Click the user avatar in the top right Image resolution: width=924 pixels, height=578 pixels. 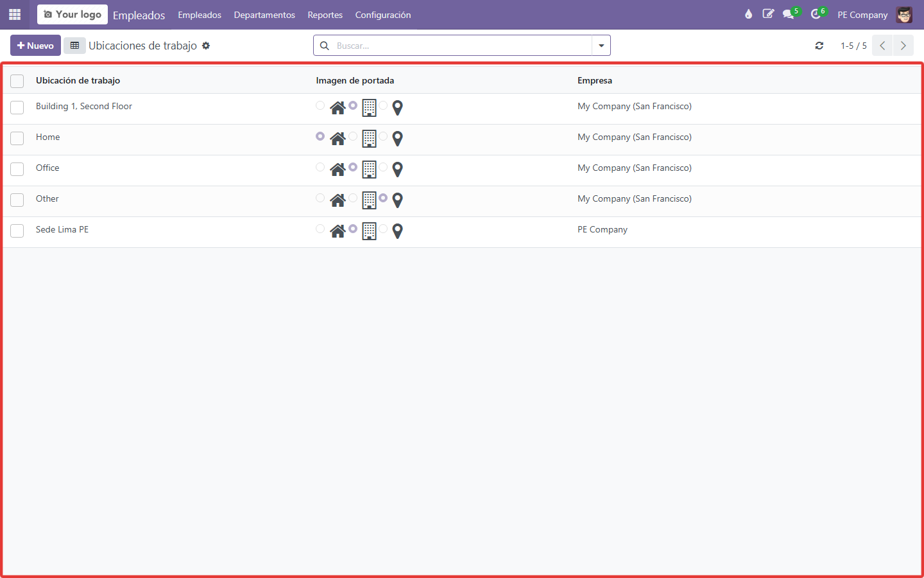click(x=904, y=14)
